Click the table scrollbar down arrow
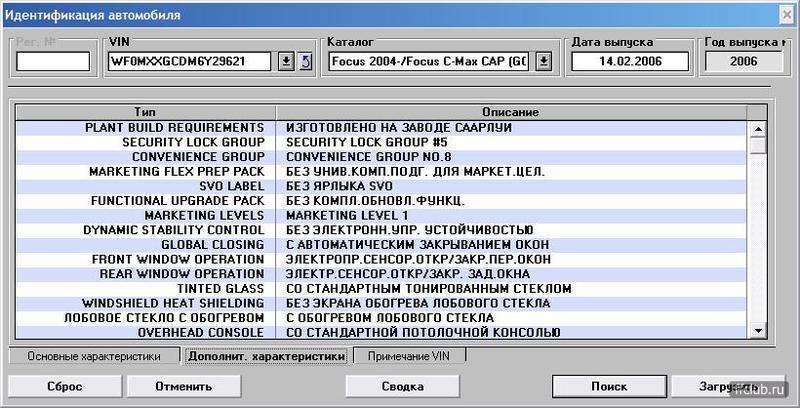The image size is (800, 408). pos(758,330)
